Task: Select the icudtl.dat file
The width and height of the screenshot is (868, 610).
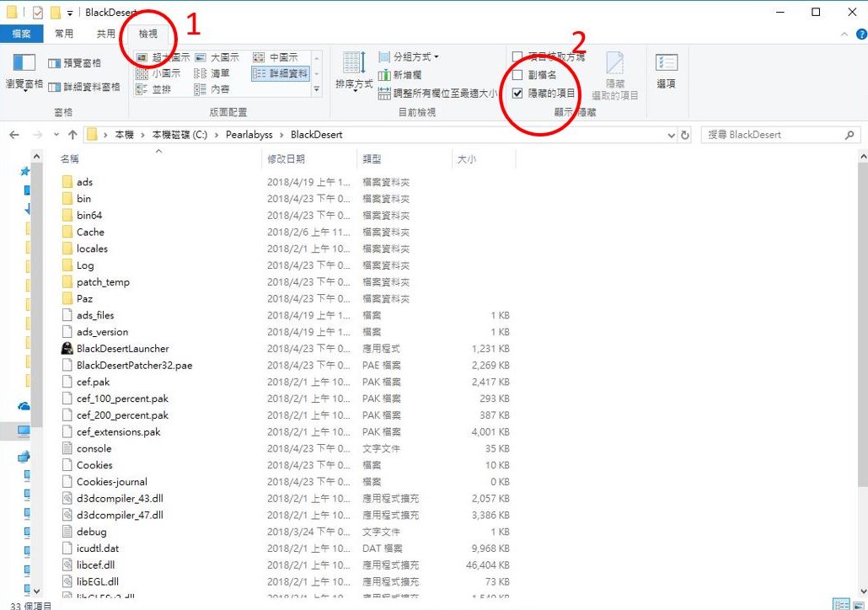Action: (98, 548)
